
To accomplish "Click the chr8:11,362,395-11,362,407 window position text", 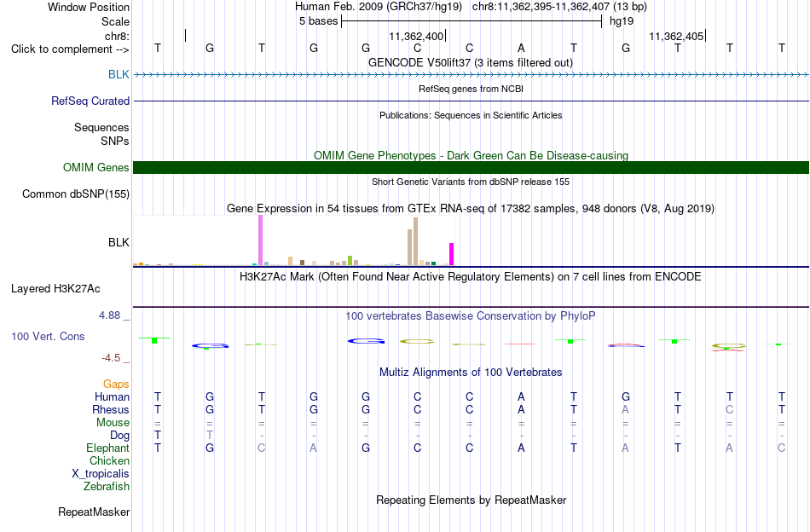I will pyautogui.click(x=559, y=7).
